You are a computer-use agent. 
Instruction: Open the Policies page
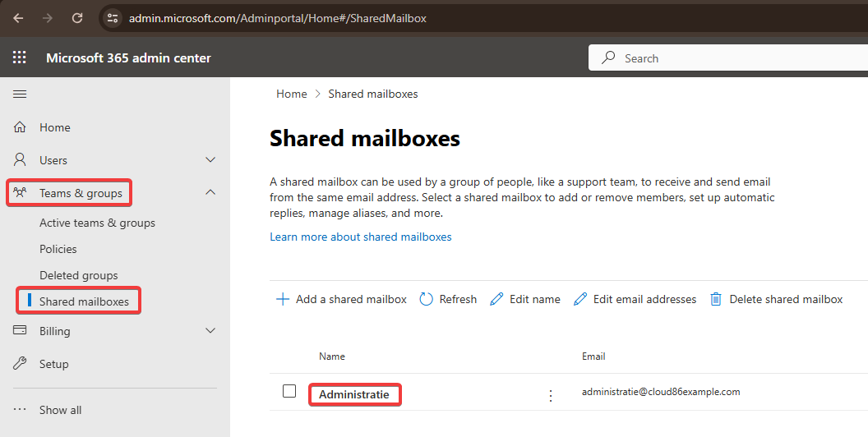[58, 249]
